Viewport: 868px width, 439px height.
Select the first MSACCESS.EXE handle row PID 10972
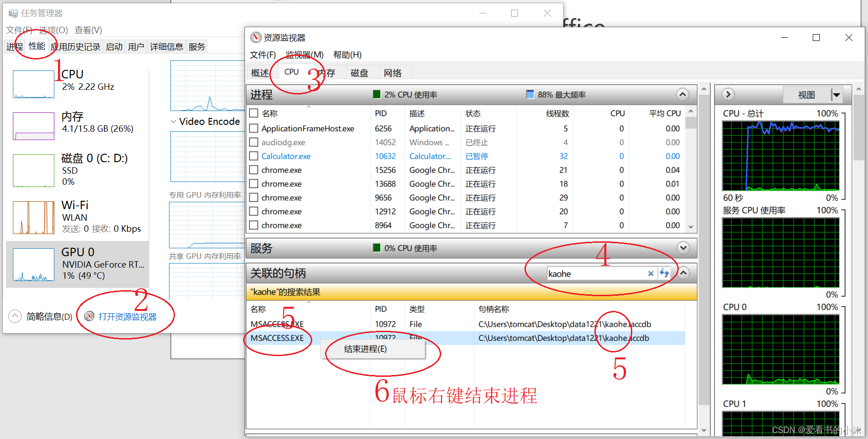point(465,324)
